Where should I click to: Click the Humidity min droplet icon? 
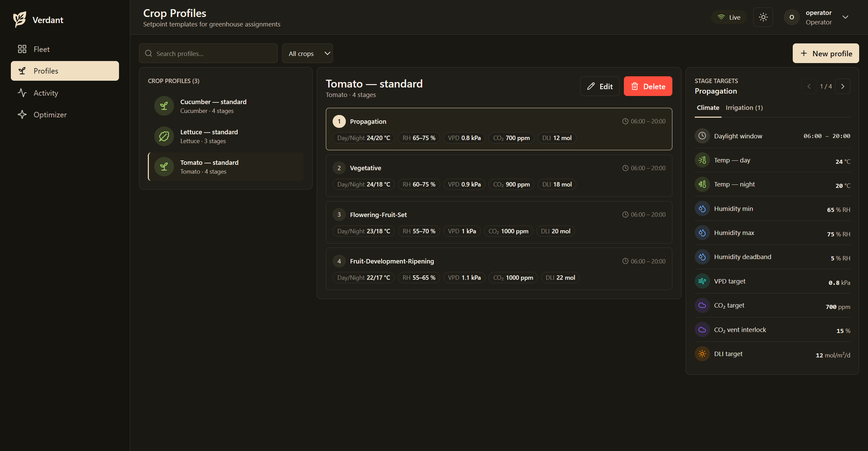click(702, 209)
